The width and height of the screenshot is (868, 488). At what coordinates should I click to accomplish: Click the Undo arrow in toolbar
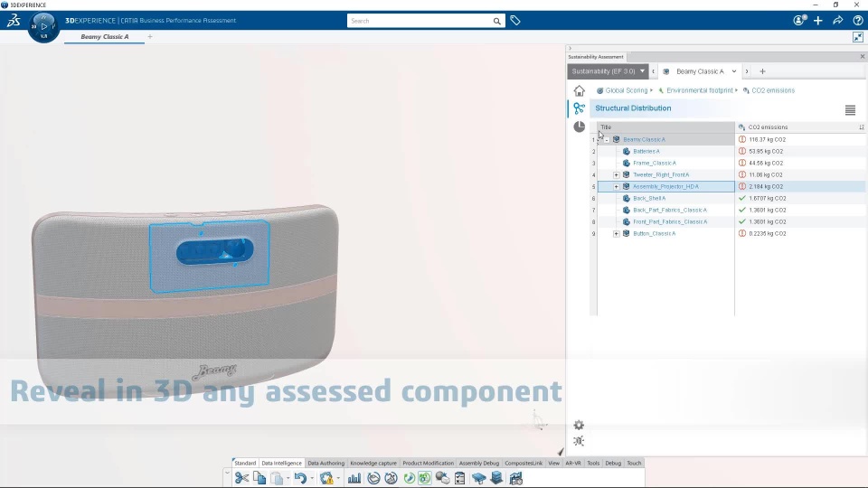300,478
